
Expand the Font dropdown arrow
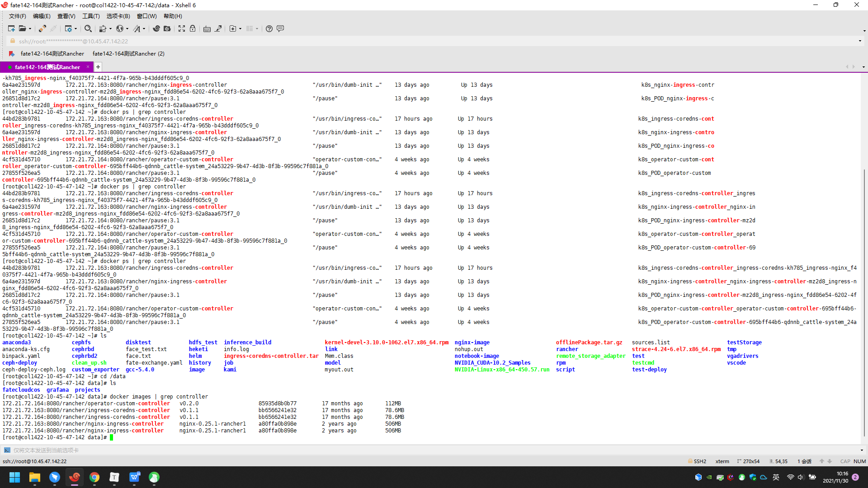[144, 28]
